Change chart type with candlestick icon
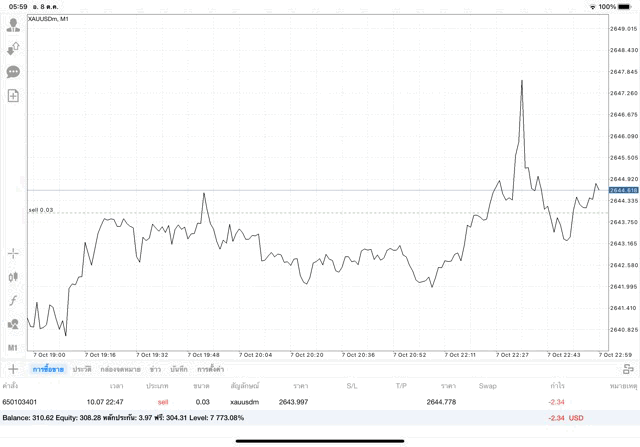 (x=13, y=277)
